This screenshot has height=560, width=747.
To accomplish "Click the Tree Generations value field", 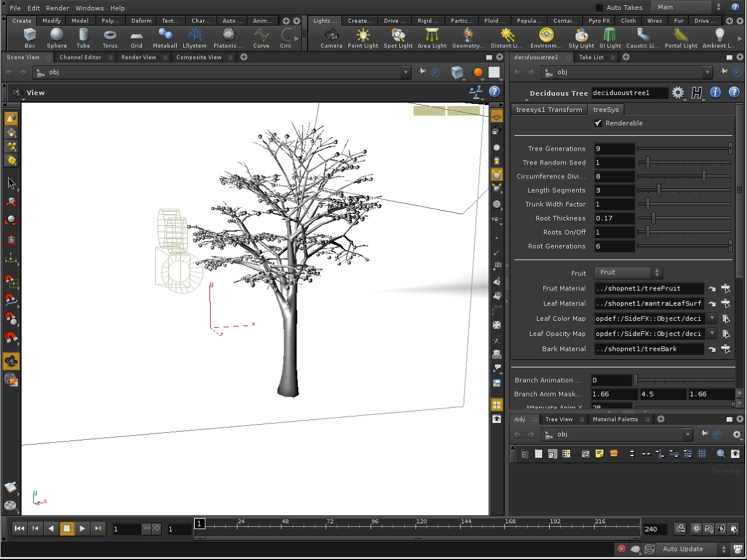I will pyautogui.click(x=614, y=149).
